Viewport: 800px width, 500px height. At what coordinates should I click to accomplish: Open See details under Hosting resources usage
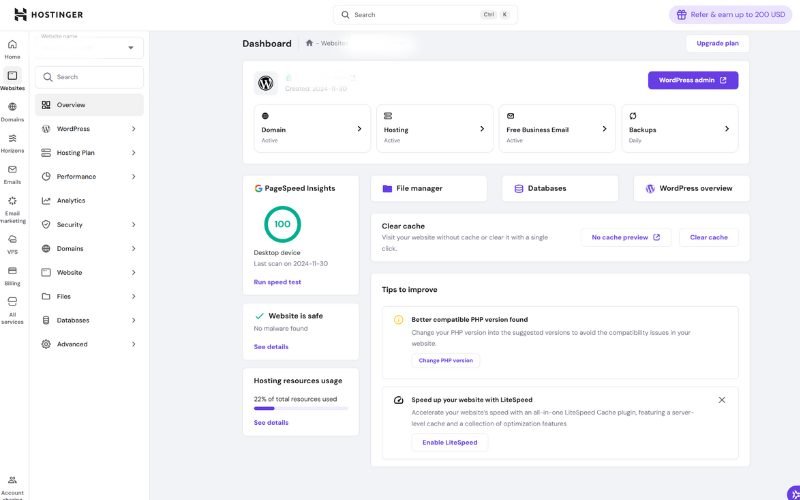click(x=271, y=422)
